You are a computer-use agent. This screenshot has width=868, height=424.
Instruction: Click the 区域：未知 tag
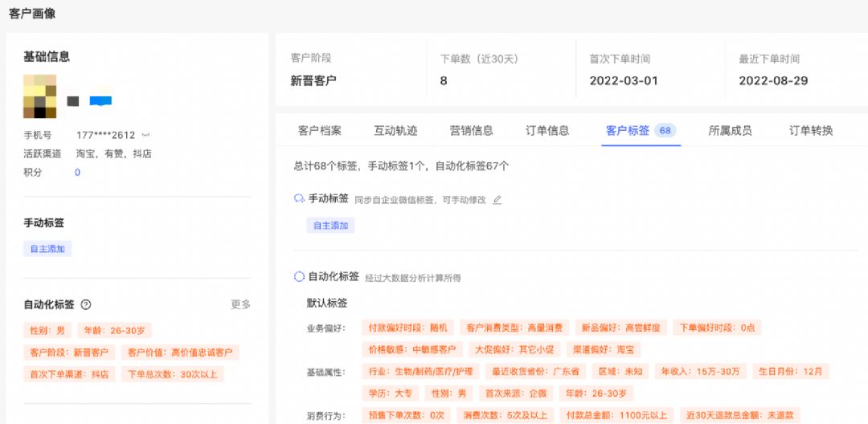pyautogui.click(x=620, y=372)
